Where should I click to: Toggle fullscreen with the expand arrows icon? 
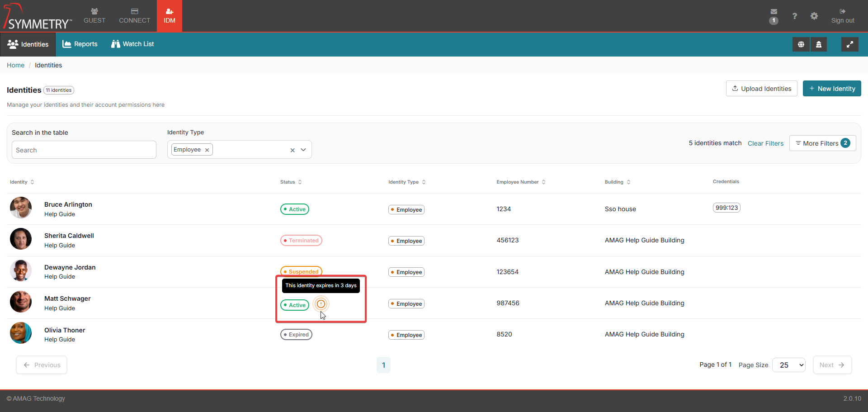coord(849,44)
